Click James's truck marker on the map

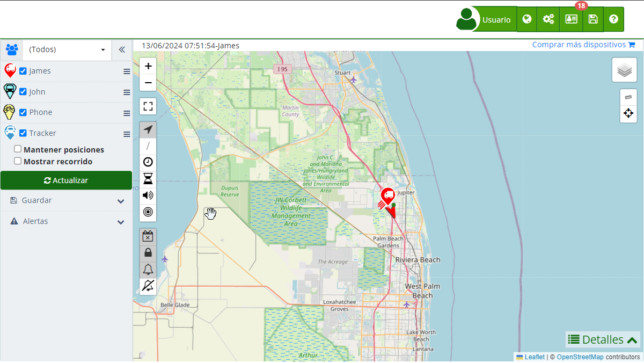click(387, 197)
